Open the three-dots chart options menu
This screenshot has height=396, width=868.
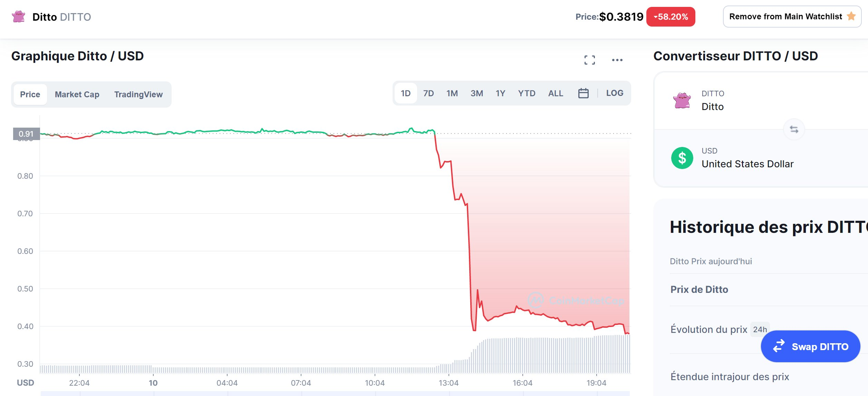click(x=617, y=60)
